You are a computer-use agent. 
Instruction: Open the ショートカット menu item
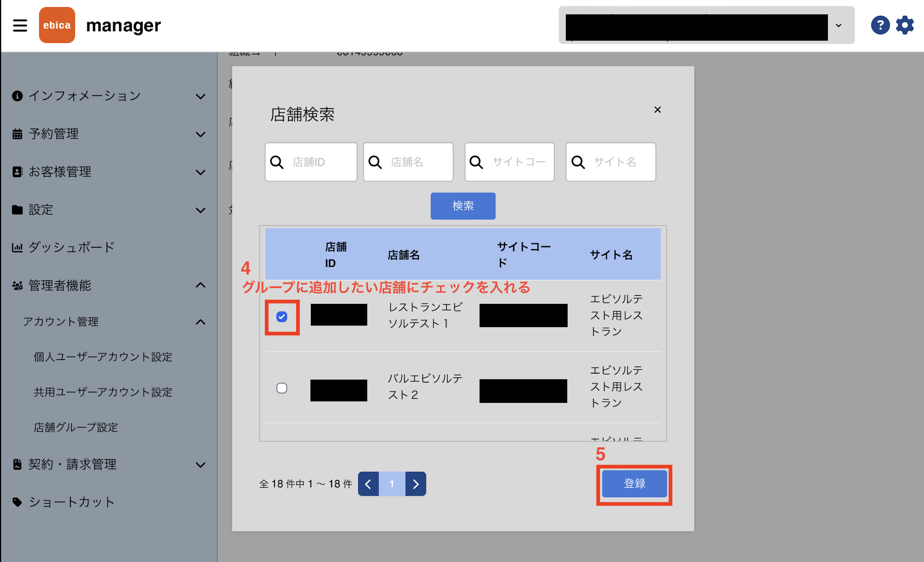[x=72, y=502]
